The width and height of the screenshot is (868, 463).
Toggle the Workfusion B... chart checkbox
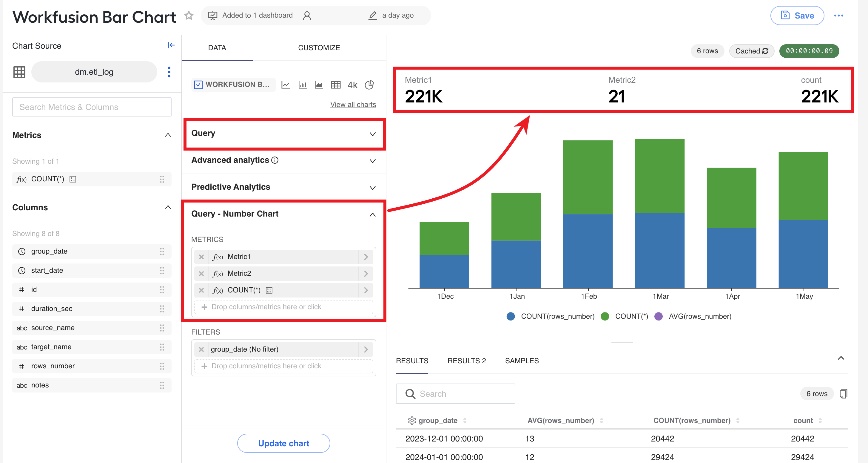(x=198, y=85)
